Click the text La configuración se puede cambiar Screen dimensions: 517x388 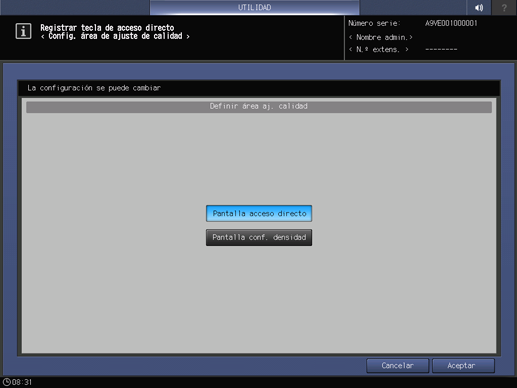pyautogui.click(x=94, y=88)
